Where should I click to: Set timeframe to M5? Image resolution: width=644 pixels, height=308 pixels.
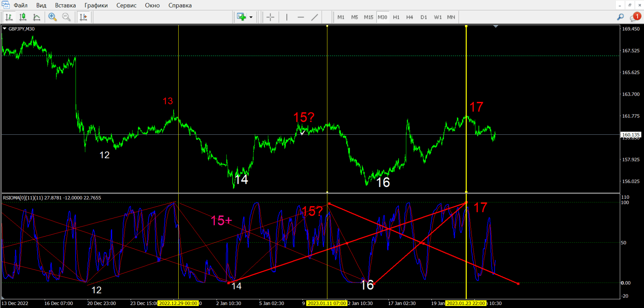(355, 17)
